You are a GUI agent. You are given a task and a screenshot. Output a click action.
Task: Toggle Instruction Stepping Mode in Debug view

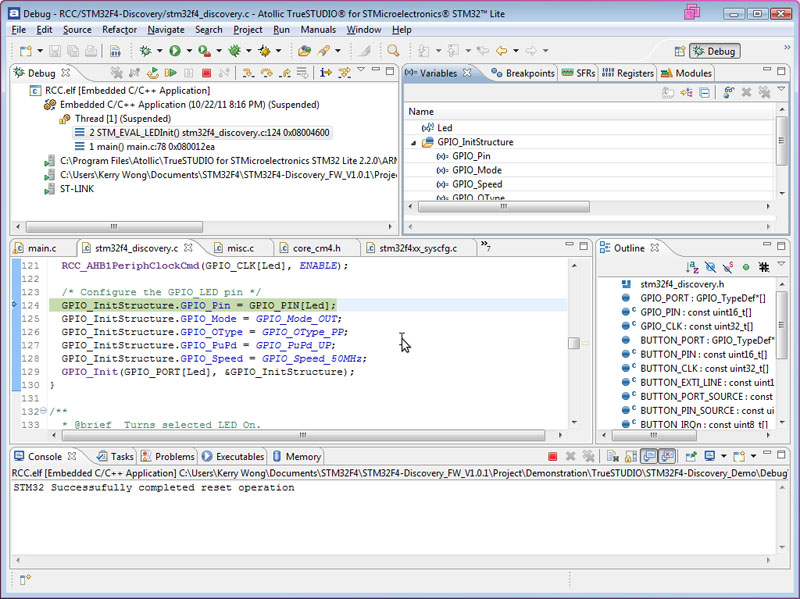pos(326,73)
